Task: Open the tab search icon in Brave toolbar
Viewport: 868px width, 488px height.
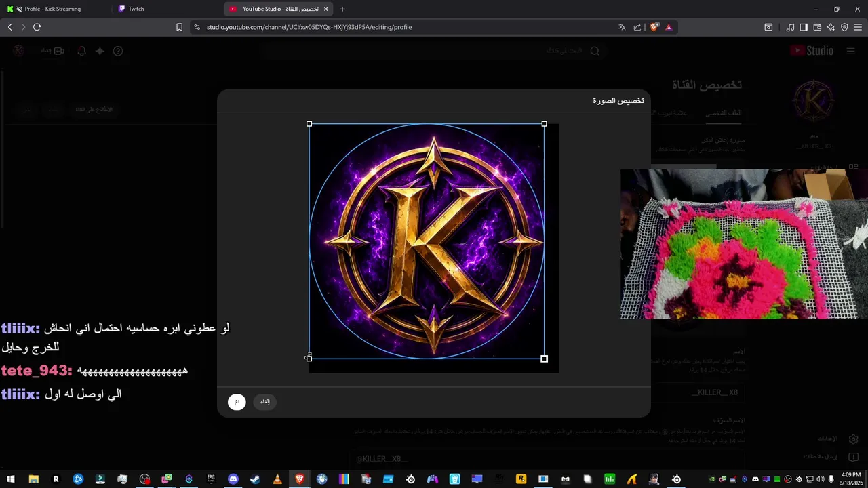Action: click(x=768, y=27)
